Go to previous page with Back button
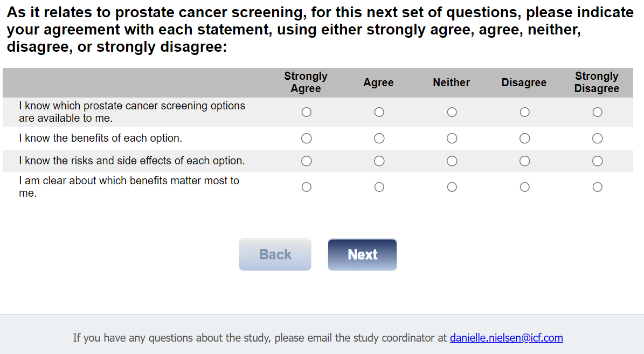This screenshot has width=644, height=354. coord(275,254)
